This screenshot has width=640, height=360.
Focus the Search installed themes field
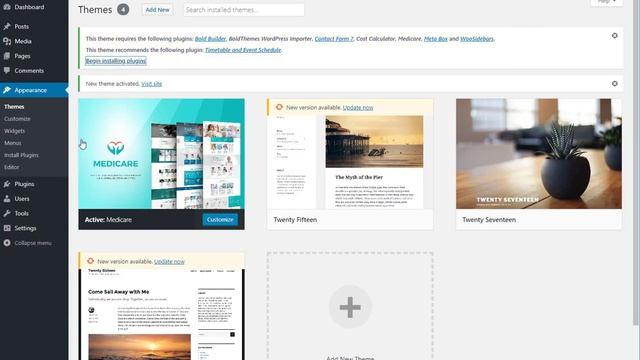click(244, 10)
